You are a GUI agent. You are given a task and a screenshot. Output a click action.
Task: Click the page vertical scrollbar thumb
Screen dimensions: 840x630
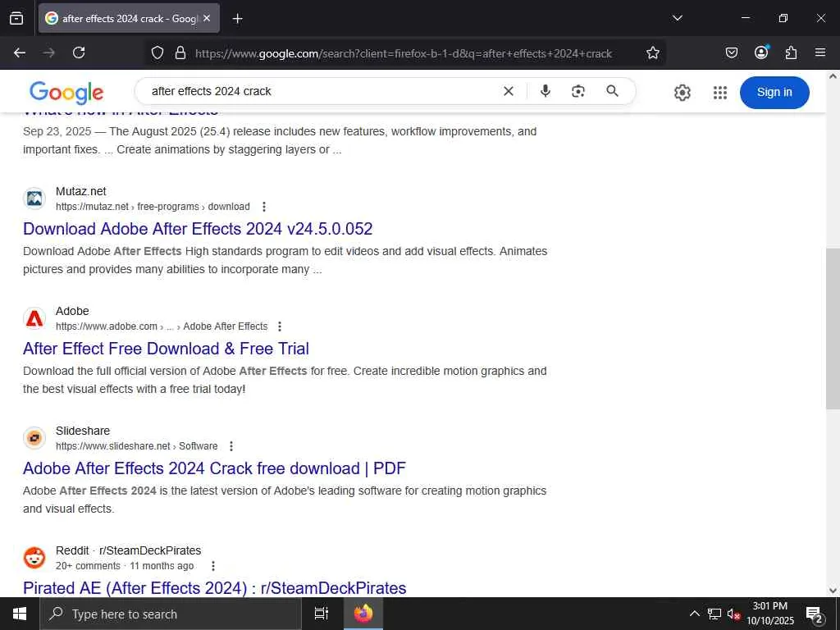pos(833,328)
